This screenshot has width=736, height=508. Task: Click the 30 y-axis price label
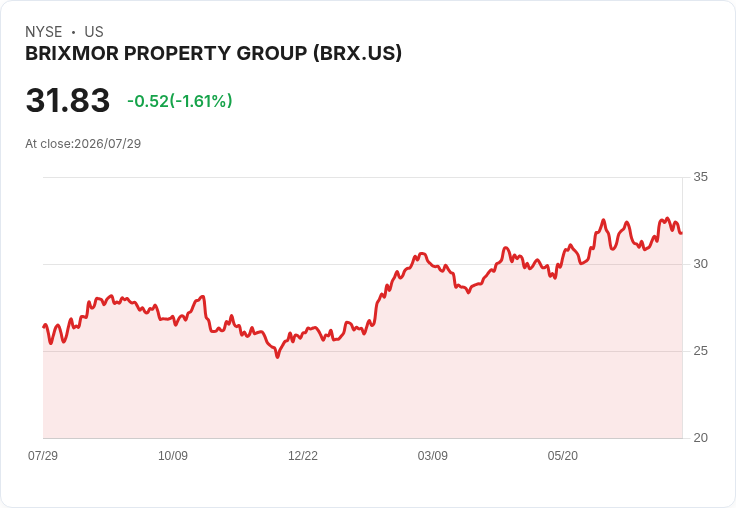pyautogui.click(x=700, y=264)
